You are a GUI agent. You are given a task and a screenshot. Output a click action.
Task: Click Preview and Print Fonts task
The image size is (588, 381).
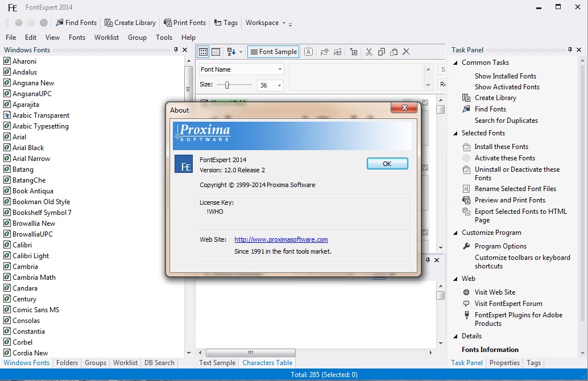(510, 200)
